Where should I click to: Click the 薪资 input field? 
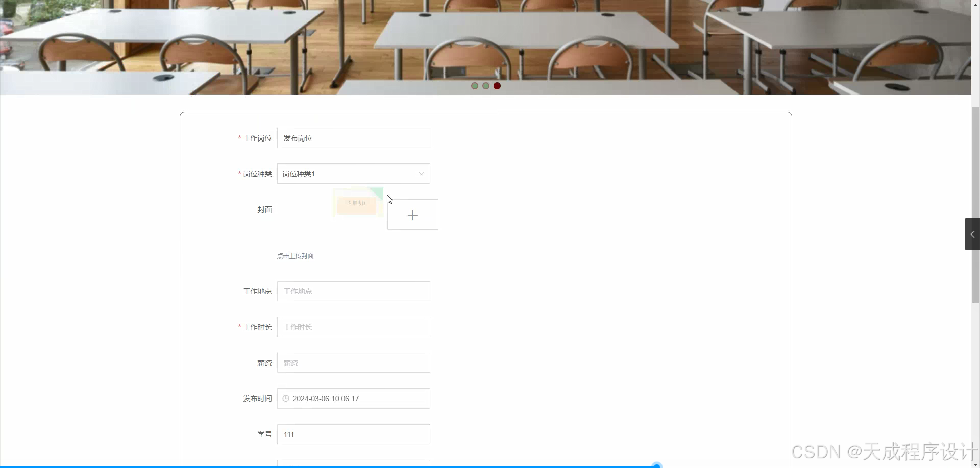[353, 363]
